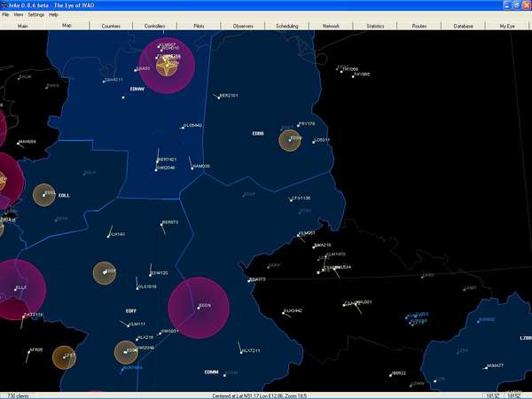Select aircraft BMA210 on the map
This screenshot has height=399, width=532.
point(323,245)
